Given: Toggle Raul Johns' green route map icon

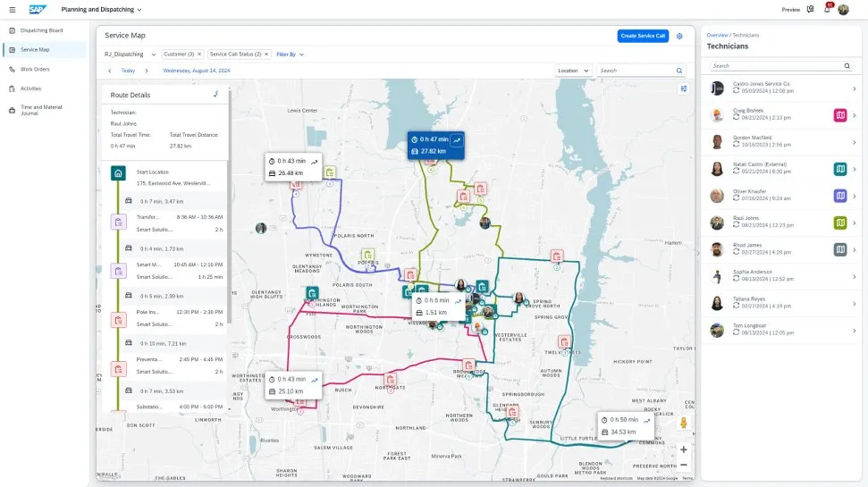Looking at the screenshot, I should point(839,223).
